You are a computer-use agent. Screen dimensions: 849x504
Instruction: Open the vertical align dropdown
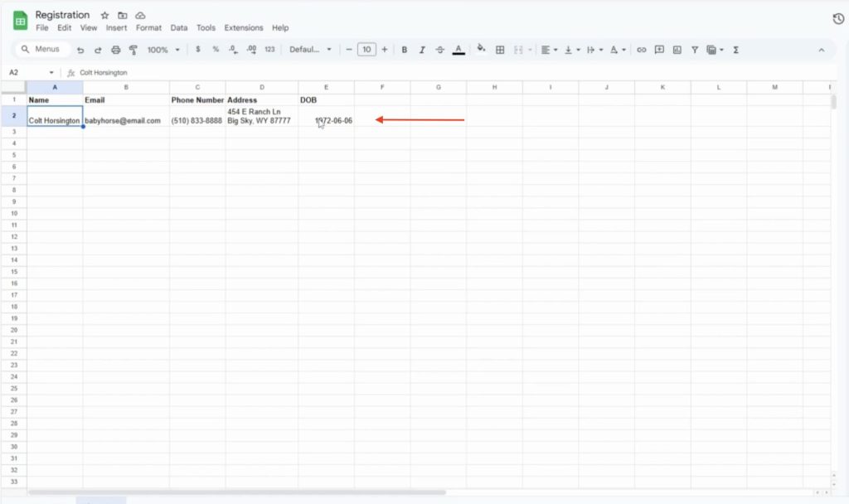click(x=572, y=50)
